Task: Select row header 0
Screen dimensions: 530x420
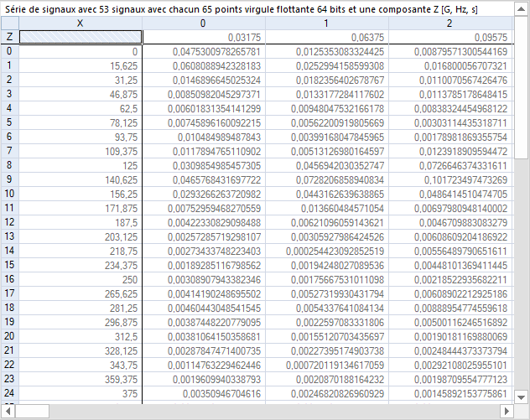Action: 10,51
